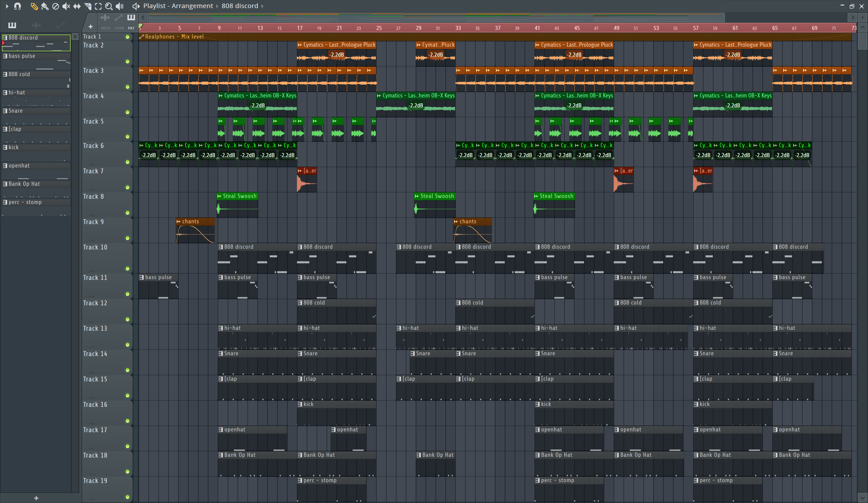Screen dimensions: 868x503
Task: Open -2.2dB volume on first Prologue Pluck clip
Action: click(x=337, y=54)
